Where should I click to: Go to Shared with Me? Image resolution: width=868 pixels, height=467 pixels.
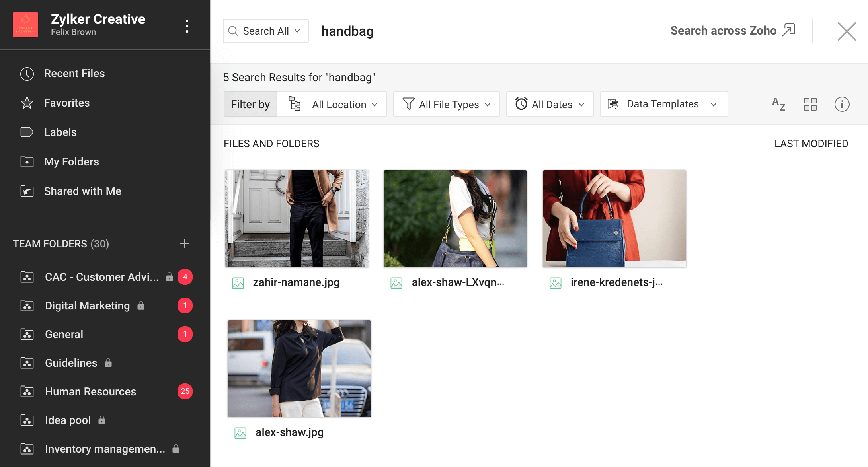(82, 191)
